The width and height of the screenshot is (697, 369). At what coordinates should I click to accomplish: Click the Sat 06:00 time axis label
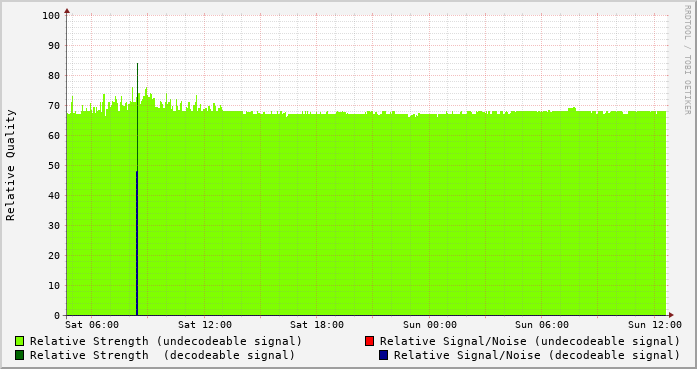tap(92, 325)
